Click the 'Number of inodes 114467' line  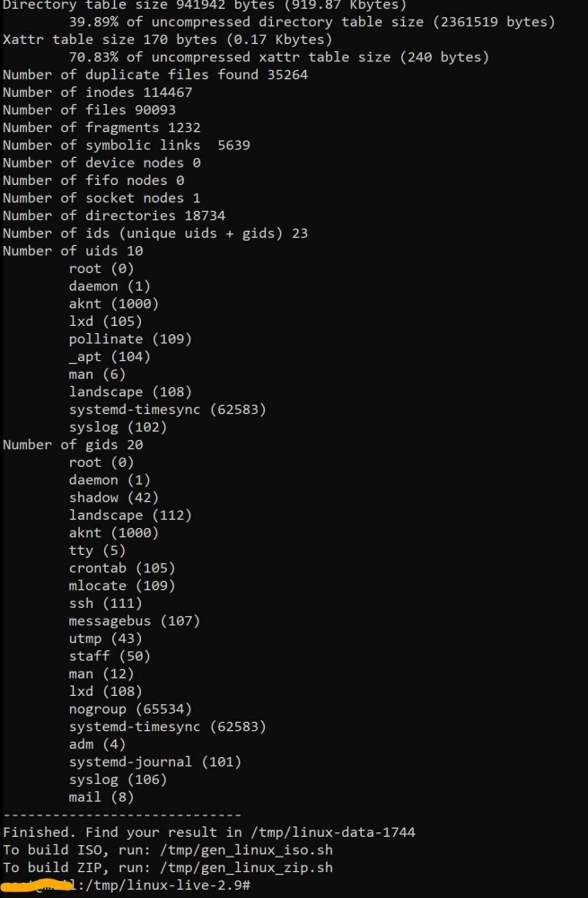(97, 92)
